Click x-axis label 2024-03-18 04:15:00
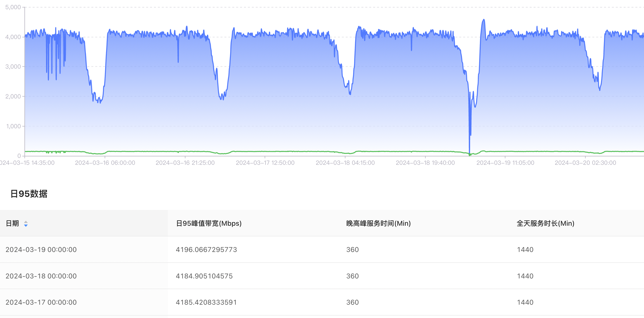Viewport: 644px width, 318px height. (x=345, y=163)
